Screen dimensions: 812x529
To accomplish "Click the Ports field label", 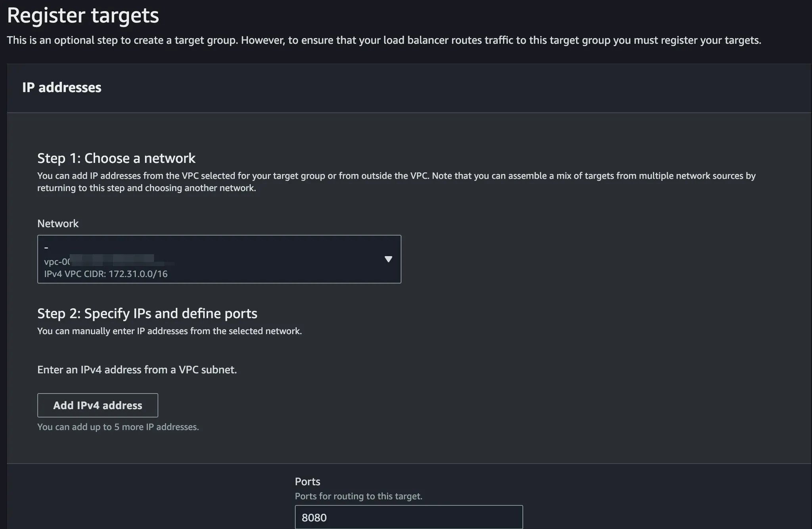I will click(307, 481).
